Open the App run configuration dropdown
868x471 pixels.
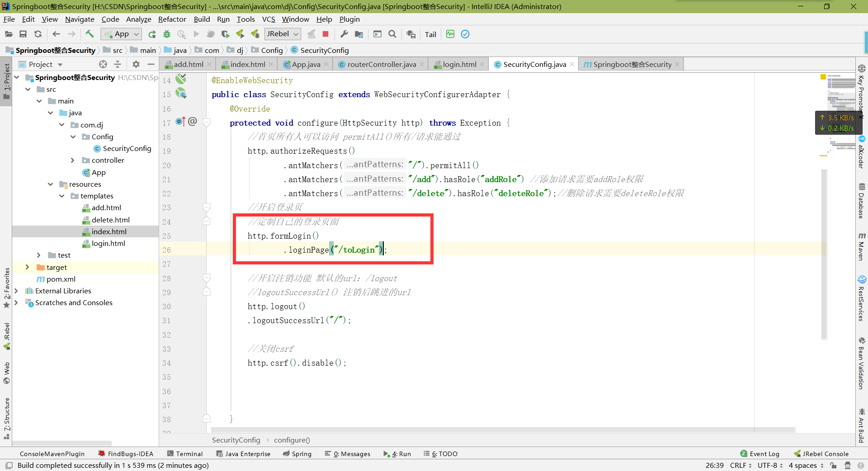point(121,34)
